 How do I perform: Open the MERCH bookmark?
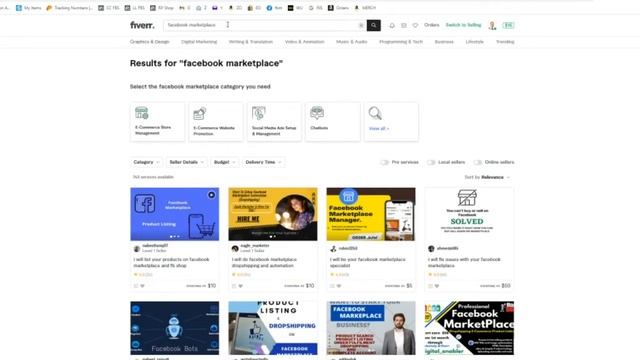(365, 8)
